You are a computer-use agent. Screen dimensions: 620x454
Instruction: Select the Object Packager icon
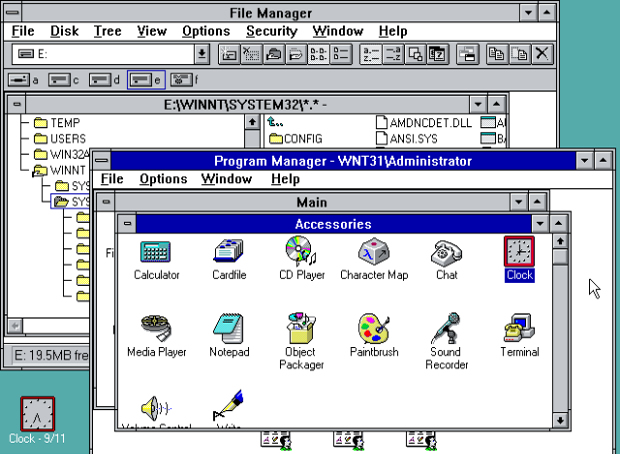tap(301, 328)
